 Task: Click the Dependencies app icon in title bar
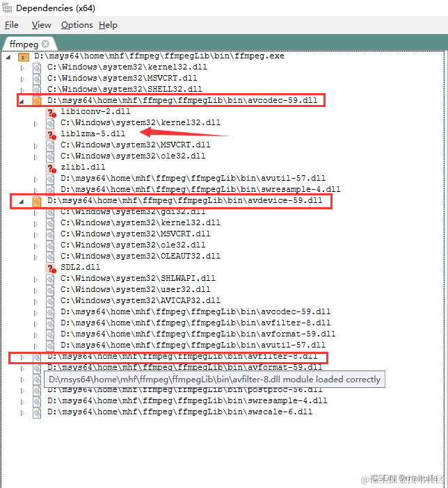coord(7,8)
